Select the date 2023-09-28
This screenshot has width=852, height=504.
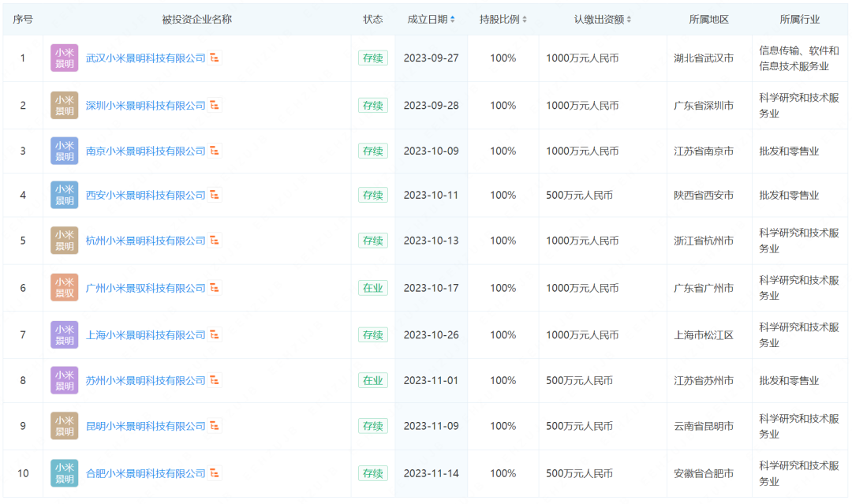pos(431,106)
